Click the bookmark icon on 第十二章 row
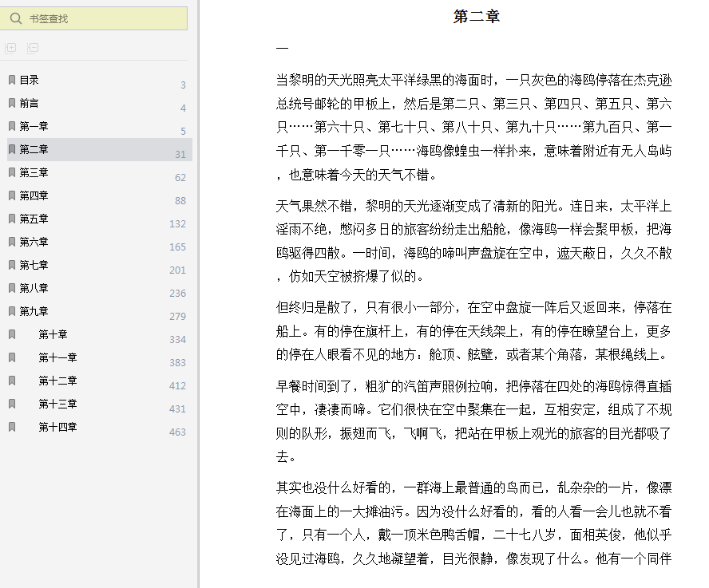Viewport: 709px width, 588px height. (12, 381)
